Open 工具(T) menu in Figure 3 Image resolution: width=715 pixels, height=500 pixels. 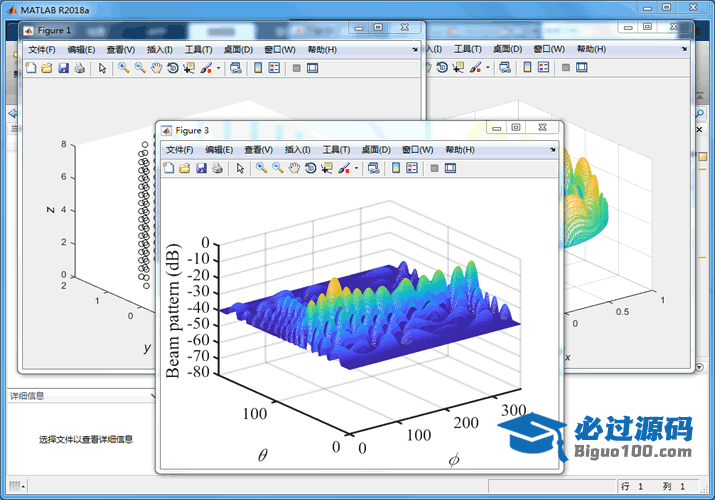pyautogui.click(x=337, y=150)
